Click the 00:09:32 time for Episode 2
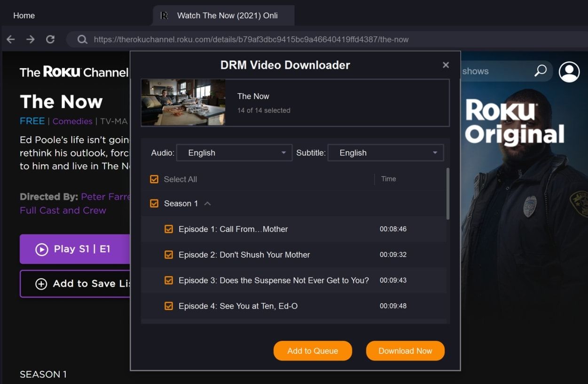The height and width of the screenshot is (384, 588). pyautogui.click(x=393, y=255)
